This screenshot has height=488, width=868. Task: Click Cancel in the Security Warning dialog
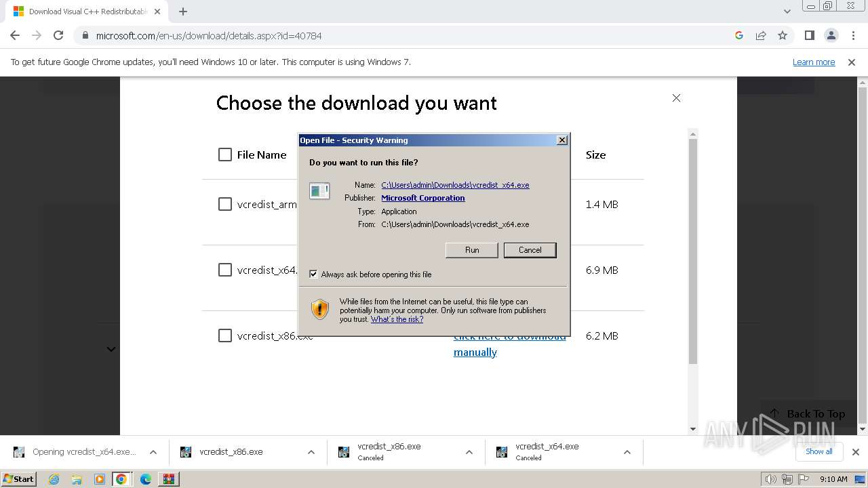click(530, 250)
